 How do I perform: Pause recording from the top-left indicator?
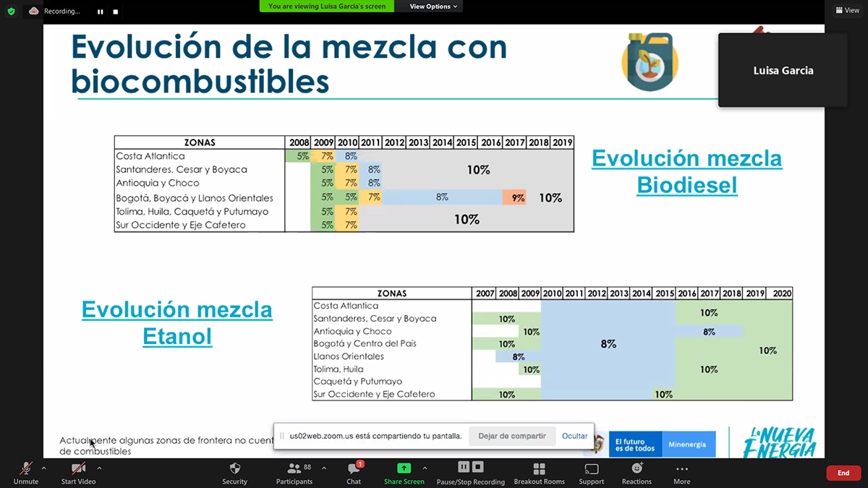[101, 12]
